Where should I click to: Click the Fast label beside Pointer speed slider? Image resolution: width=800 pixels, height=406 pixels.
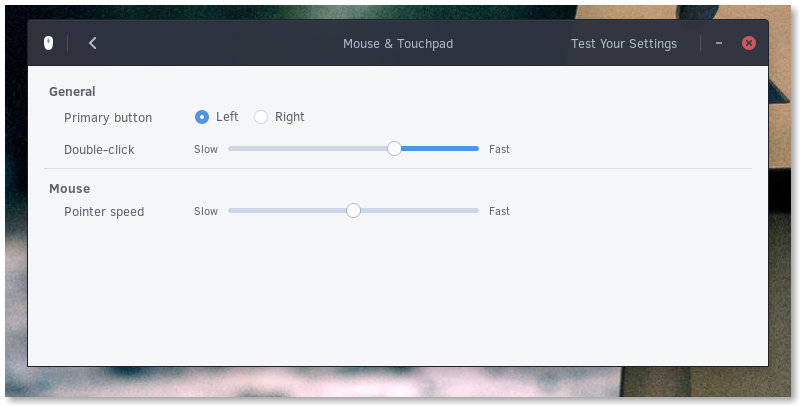click(499, 211)
